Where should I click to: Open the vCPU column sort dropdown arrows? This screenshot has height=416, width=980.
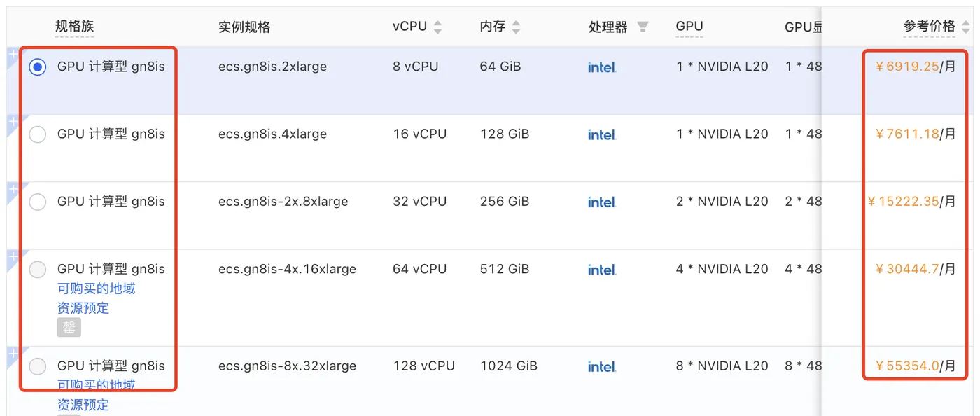pyautogui.click(x=438, y=27)
